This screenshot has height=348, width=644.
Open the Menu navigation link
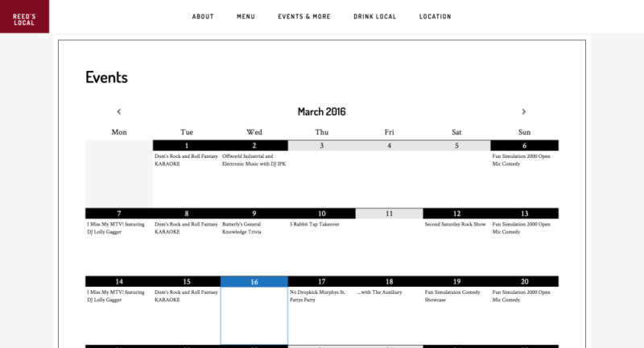(x=246, y=16)
